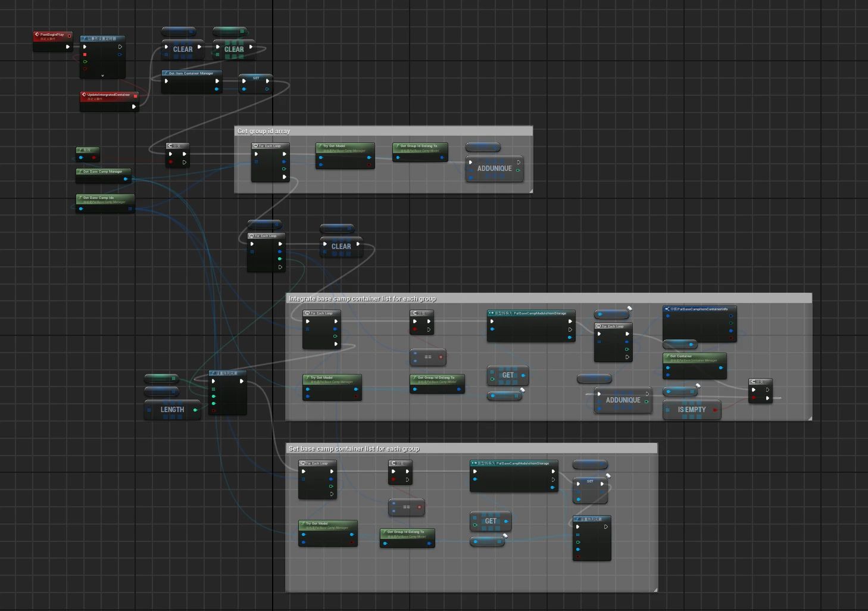Expand the timer node's collapsed pins chevron
Screen dimensions: 868x611
[x=102, y=76]
